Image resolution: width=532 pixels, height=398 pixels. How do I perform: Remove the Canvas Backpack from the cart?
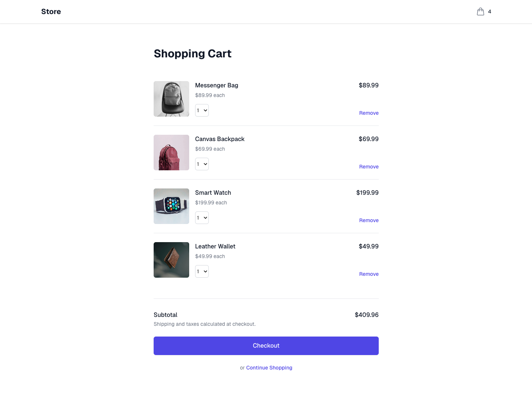(368, 167)
